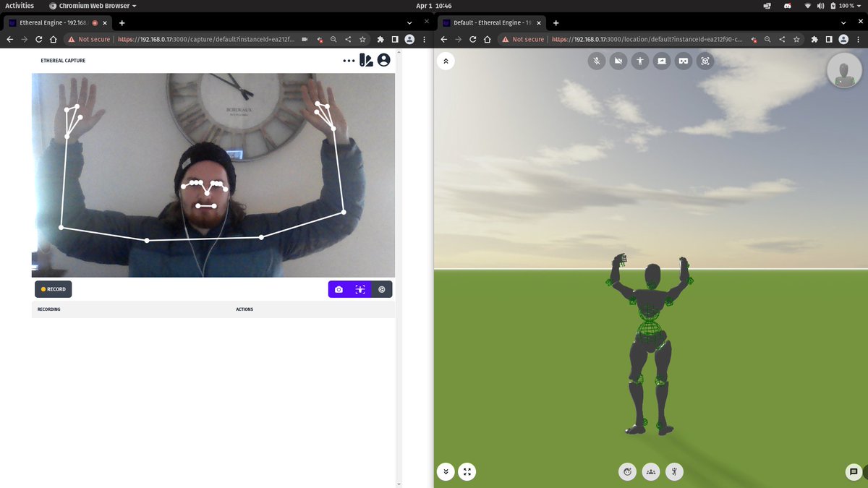Collapse the bottom toolbar with double-down chevron
This screenshot has height=488, width=868.
point(446,472)
